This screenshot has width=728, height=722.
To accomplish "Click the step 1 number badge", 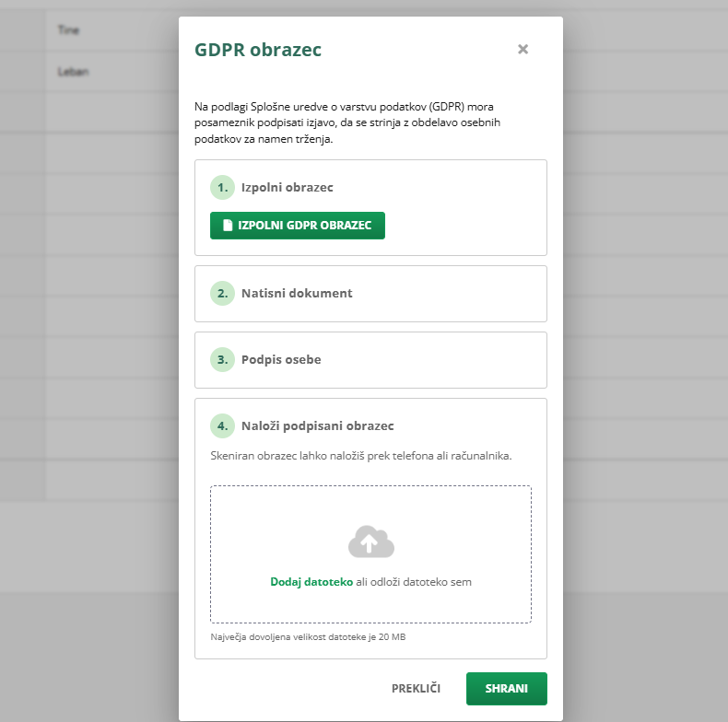I will tap(222, 188).
